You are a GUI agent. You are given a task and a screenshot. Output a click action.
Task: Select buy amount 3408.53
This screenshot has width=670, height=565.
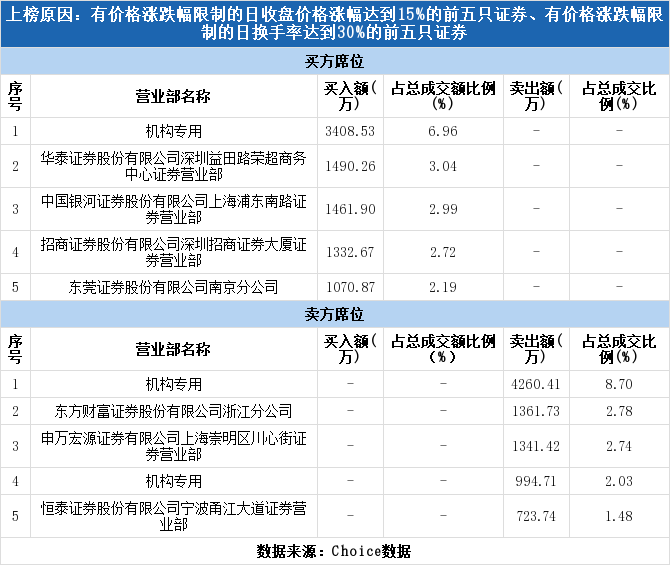pyautogui.click(x=350, y=131)
